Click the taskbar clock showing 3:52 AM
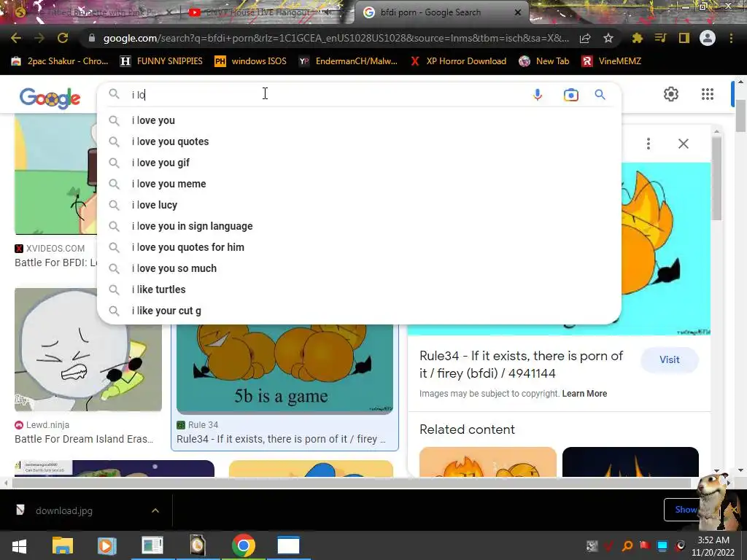 pyautogui.click(x=713, y=546)
